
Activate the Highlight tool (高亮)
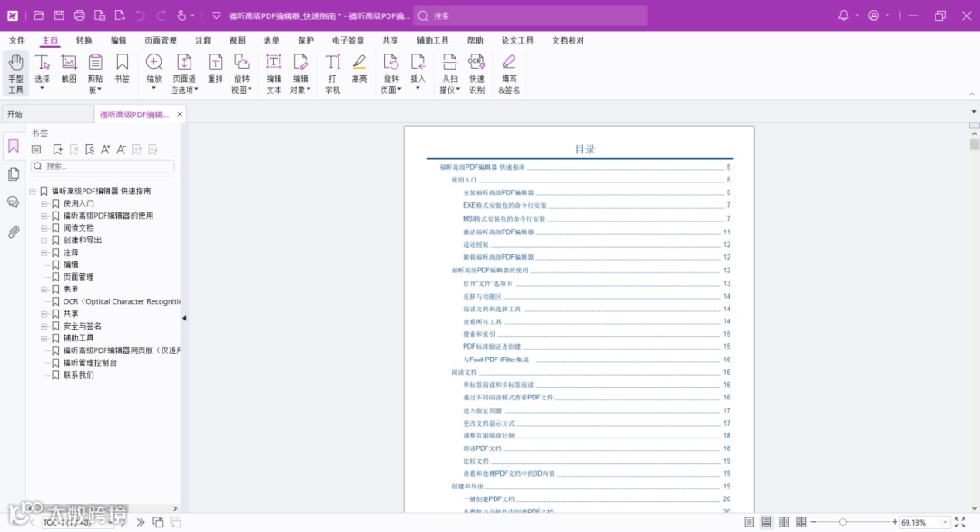point(358,69)
